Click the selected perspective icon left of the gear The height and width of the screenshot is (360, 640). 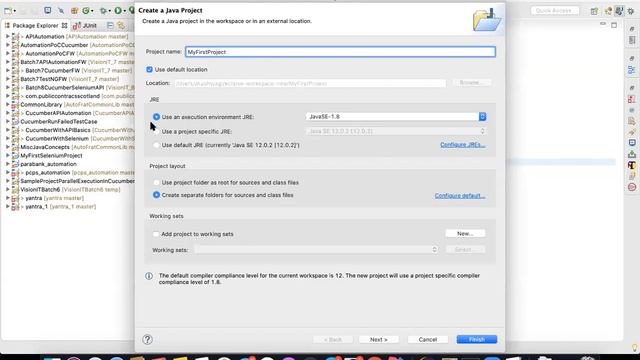point(620,11)
